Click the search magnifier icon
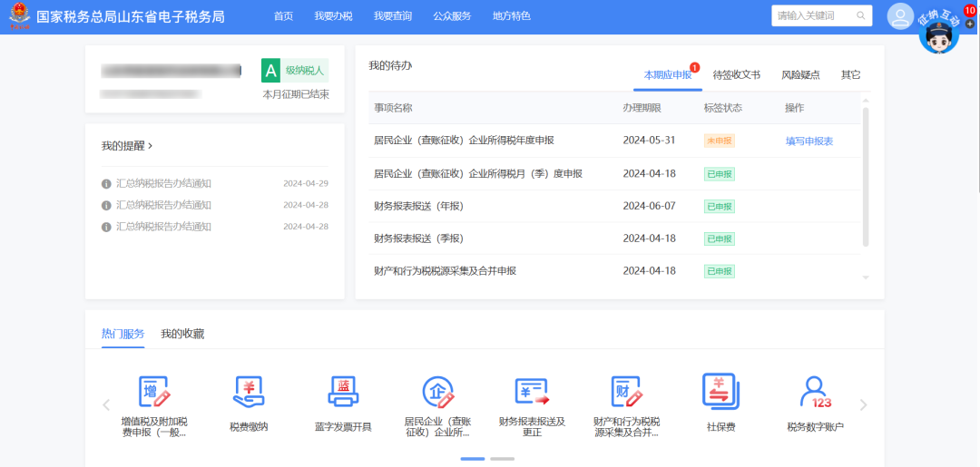980x467 pixels. click(860, 15)
